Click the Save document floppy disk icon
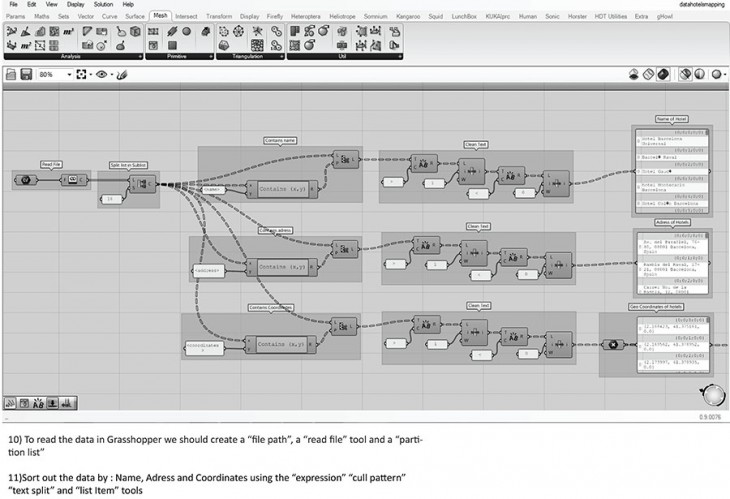 26,75
